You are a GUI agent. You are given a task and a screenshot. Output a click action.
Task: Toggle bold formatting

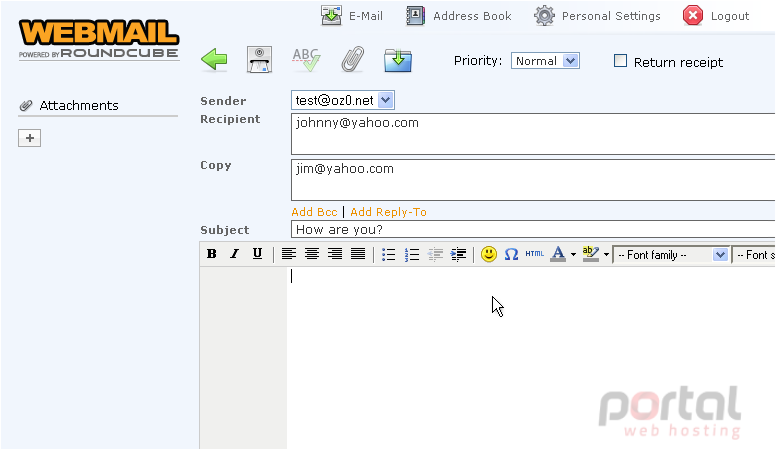click(x=211, y=254)
